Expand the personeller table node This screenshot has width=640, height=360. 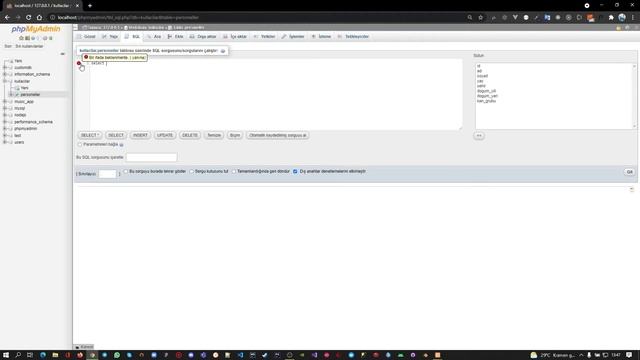(x=11, y=95)
